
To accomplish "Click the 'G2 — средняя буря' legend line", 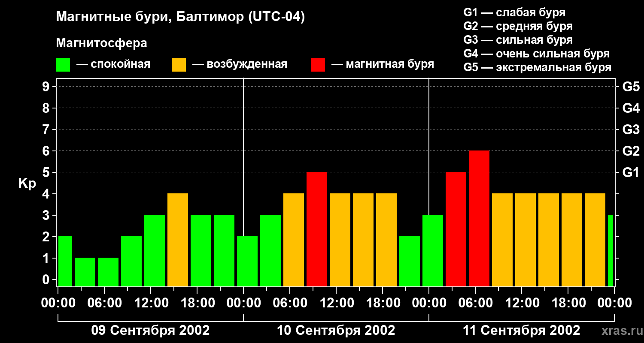I will [x=518, y=26].
